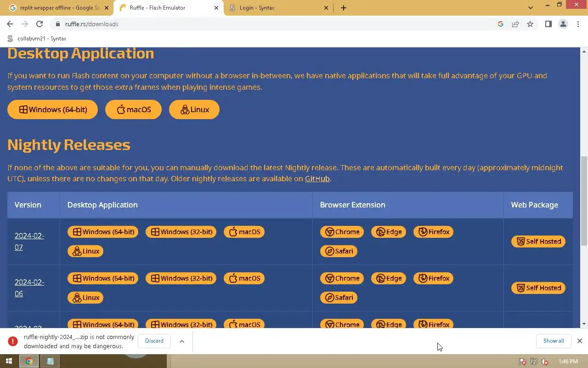
Task: Download 2024-02-07 nightly Linux build
Action: click(x=85, y=251)
